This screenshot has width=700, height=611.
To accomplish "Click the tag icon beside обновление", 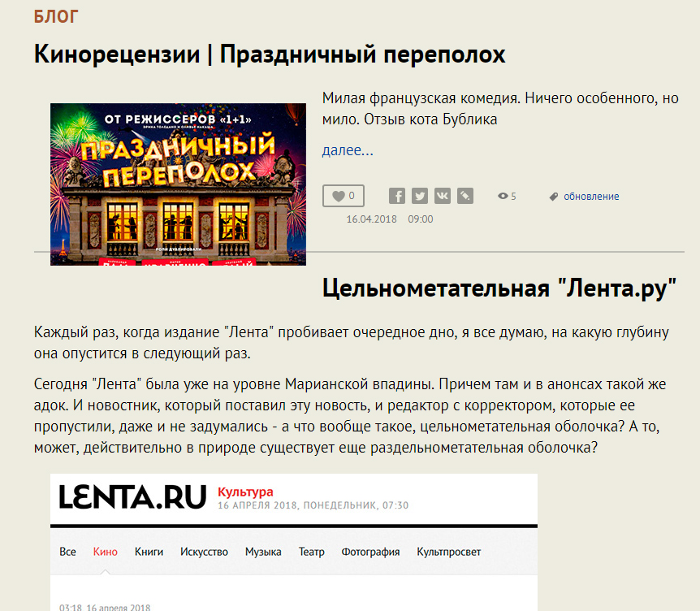I will point(553,197).
